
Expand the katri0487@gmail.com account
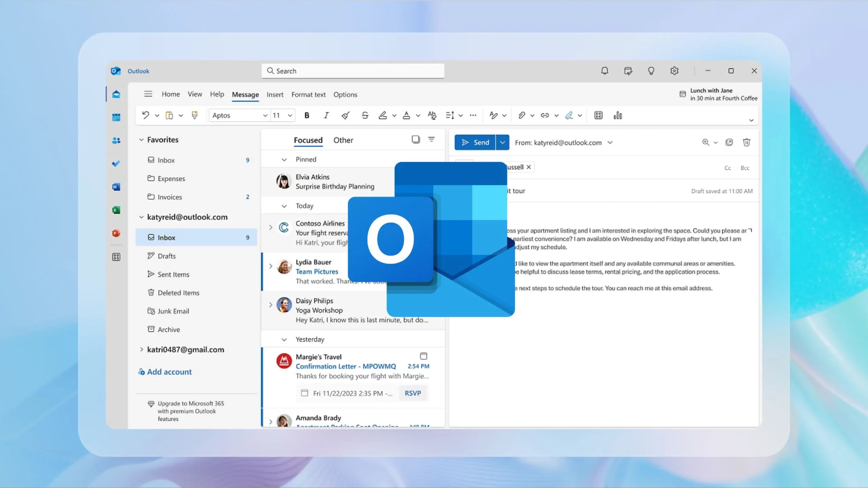[x=141, y=349]
